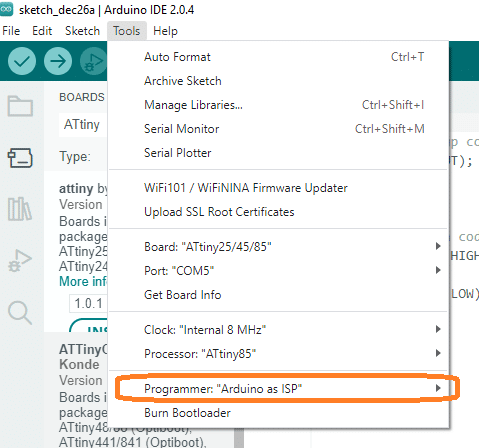The height and width of the screenshot is (448, 479).
Task: Expand Clock: "Internal 8 MHz" submenu
Action: pos(278,330)
